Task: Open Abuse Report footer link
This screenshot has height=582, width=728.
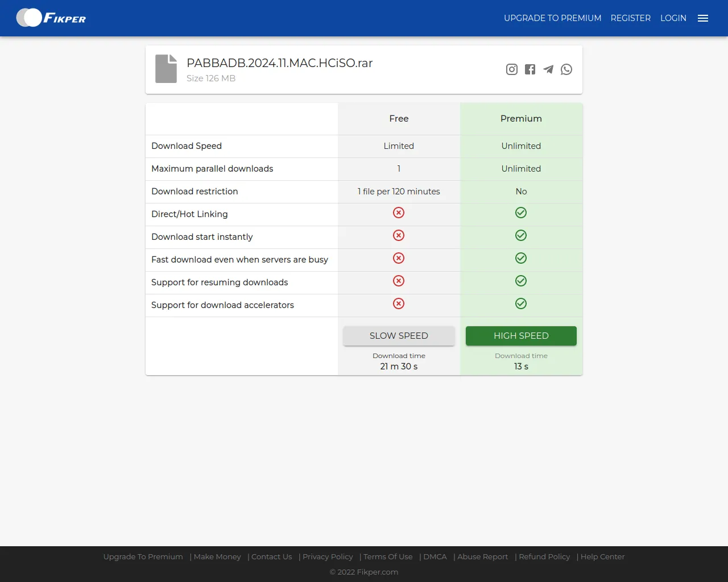Action: (x=483, y=557)
